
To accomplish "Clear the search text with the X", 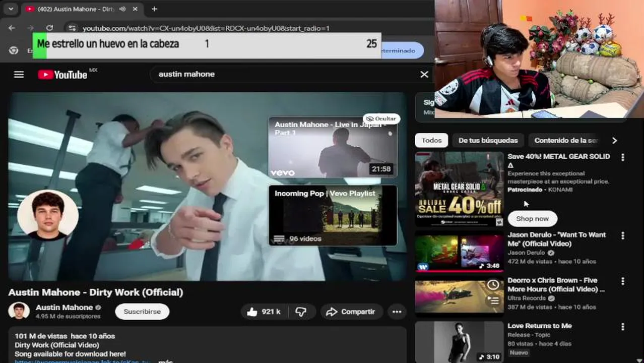I will [x=424, y=74].
